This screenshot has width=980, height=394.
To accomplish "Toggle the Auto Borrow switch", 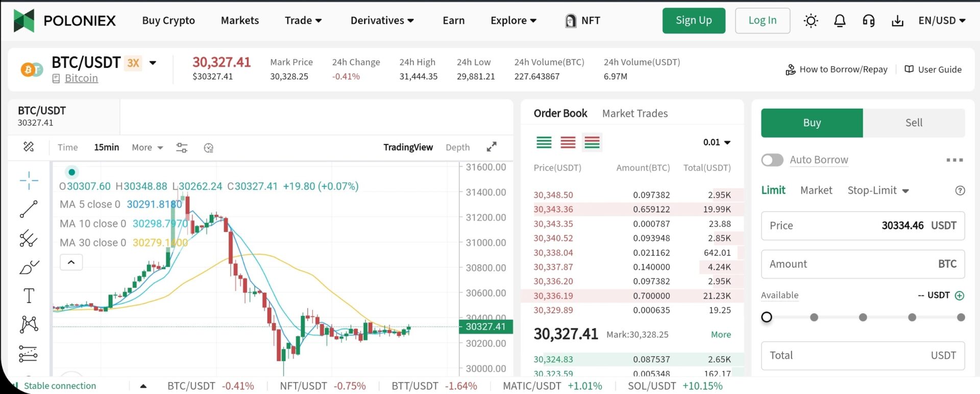I will (772, 160).
